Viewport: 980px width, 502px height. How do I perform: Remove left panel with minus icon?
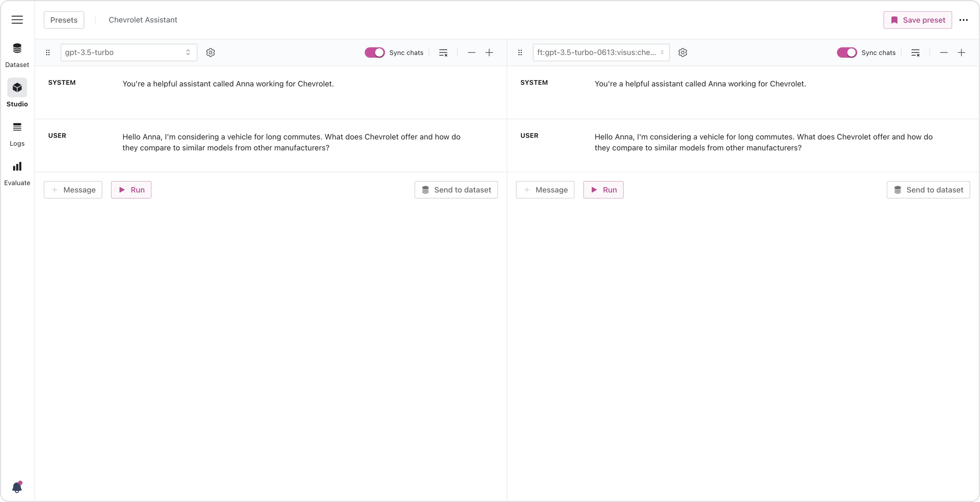471,52
